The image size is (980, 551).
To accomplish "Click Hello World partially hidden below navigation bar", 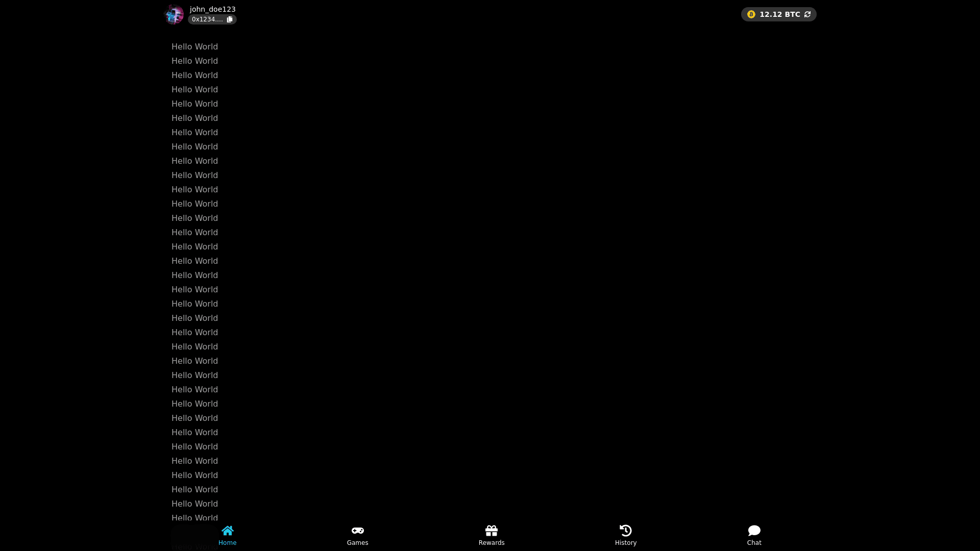I will [194, 547].
